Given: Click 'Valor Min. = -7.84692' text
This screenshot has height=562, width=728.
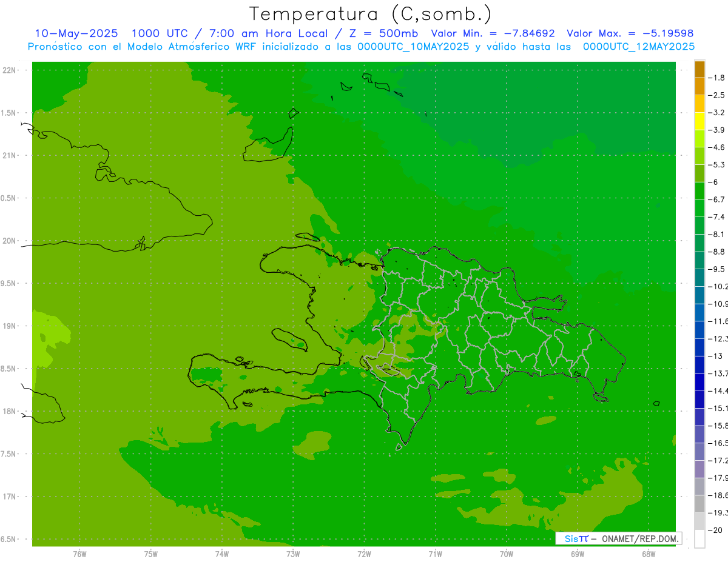Looking at the screenshot, I should click(493, 33).
